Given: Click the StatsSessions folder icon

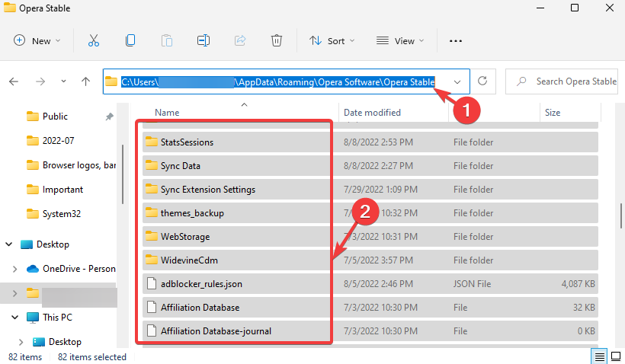Looking at the screenshot, I should click(152, 142).
